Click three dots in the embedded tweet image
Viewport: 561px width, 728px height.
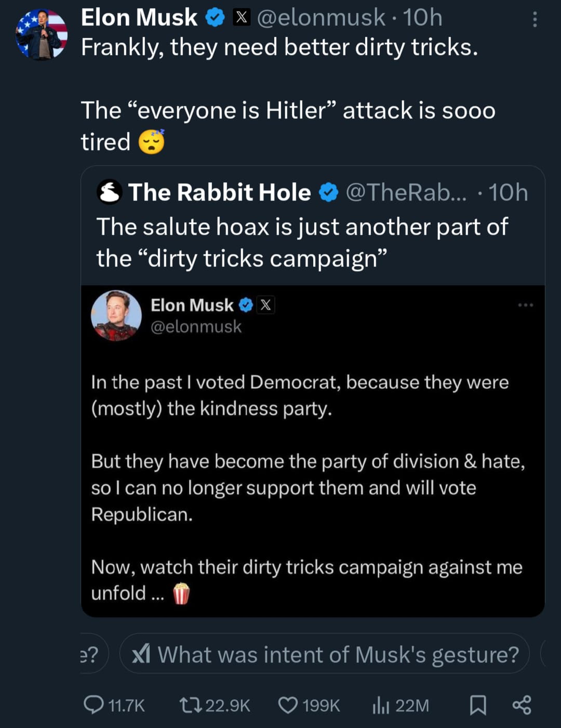click(526, 305)
